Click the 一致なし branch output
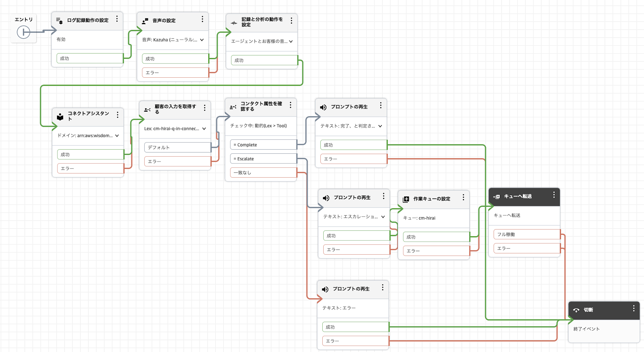This screenshot has height=352, width=644. pos(262,172)
